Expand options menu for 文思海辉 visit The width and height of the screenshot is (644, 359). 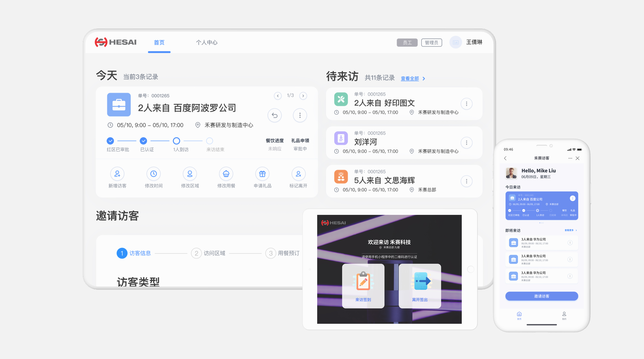466,181
